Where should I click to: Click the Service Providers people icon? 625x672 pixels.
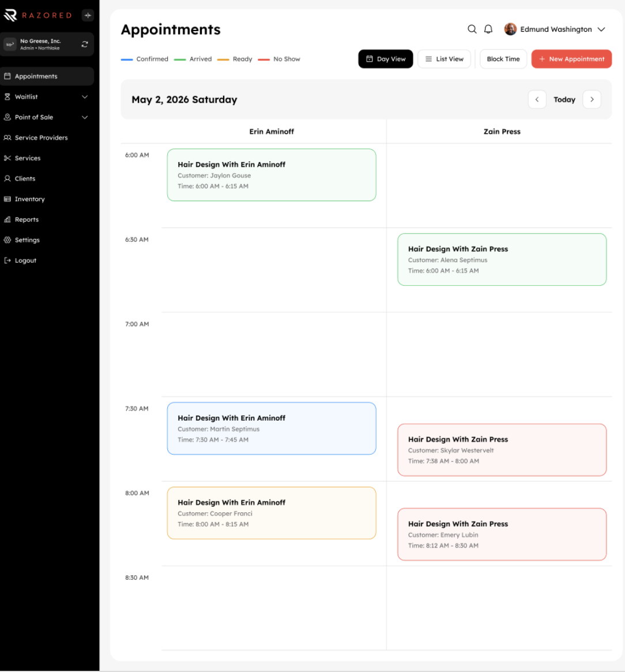(x=7, y=138)
